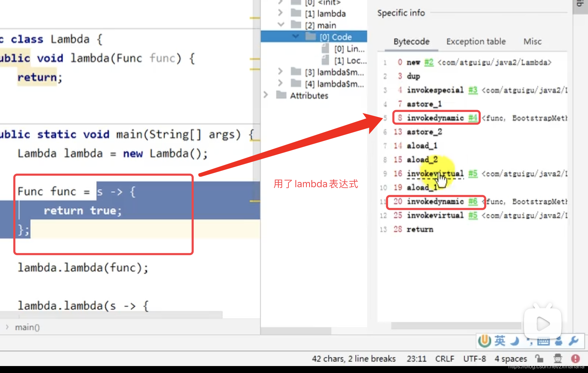Click the 'aload_2' bytecode instruction
This screenshot has height=373, width=588.
422,160
